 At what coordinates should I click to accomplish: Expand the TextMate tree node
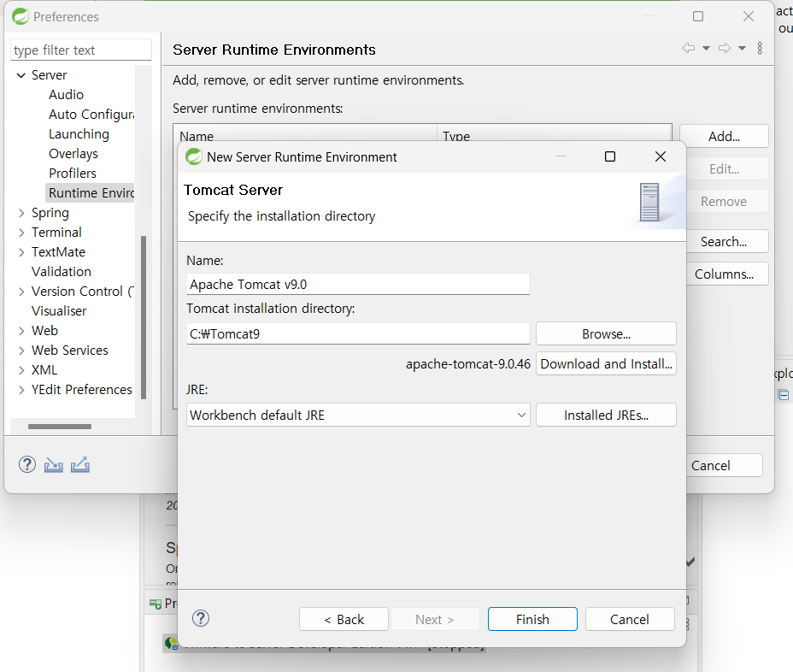click(21, 252)
